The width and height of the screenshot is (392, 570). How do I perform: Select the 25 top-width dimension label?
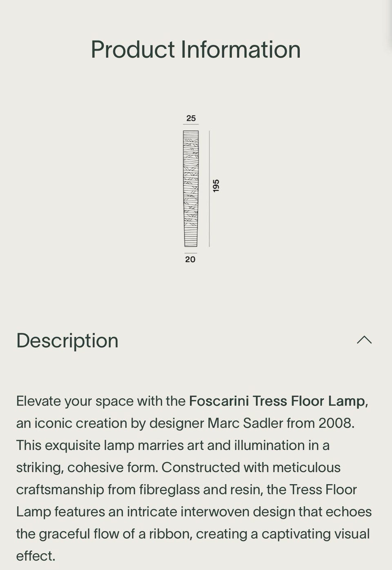click(x=191, y=118)
